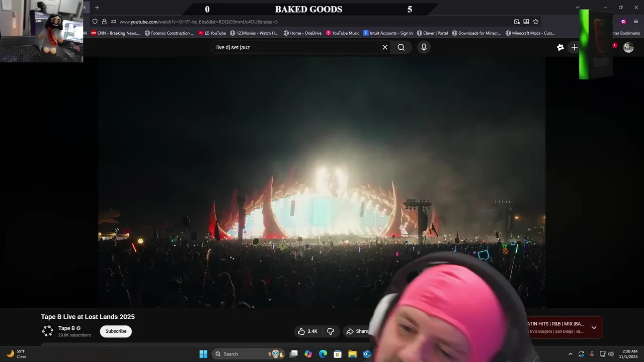
Task: Open the Windows Start menu
Action: pyautogui.click(x=203, y=354)
